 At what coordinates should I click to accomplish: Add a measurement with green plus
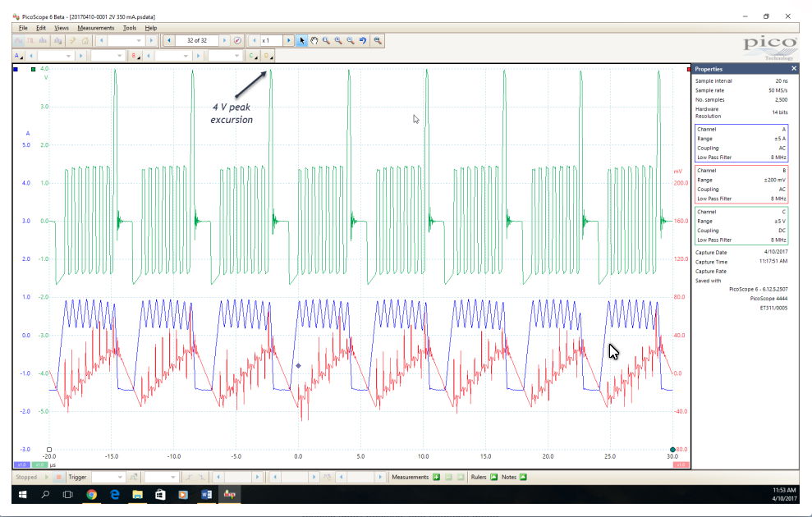[x=436, y=477]
